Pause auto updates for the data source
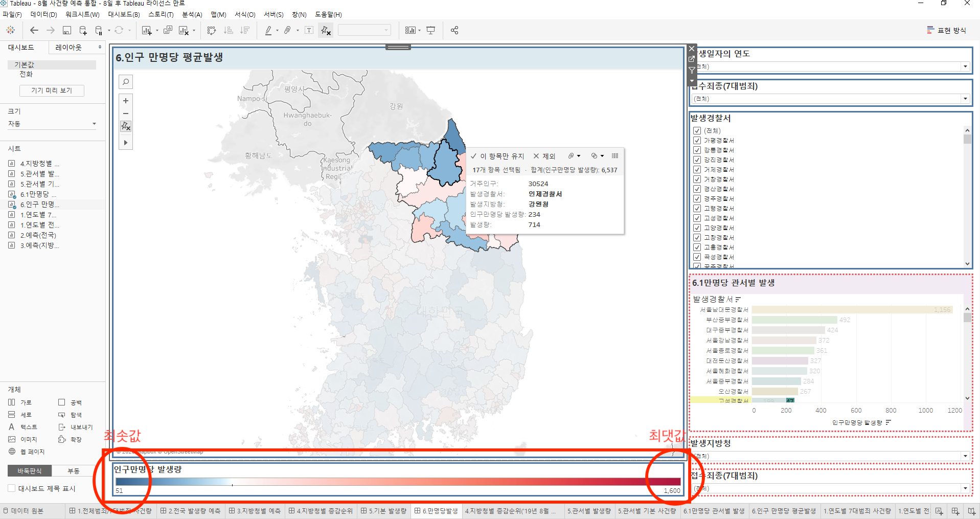This screenshot has height=519, width=980. pyautogui.click(x=99, y=30)
